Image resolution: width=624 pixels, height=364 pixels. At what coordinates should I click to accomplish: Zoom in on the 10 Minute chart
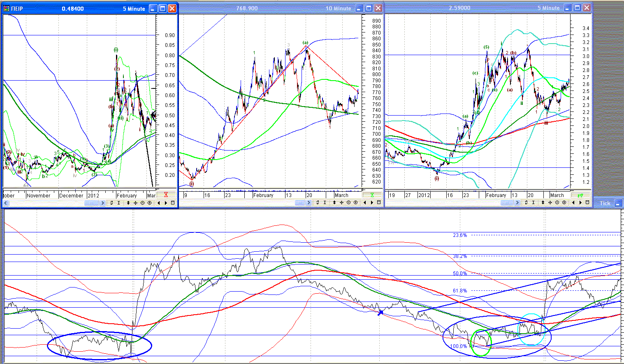coord(356,202)
